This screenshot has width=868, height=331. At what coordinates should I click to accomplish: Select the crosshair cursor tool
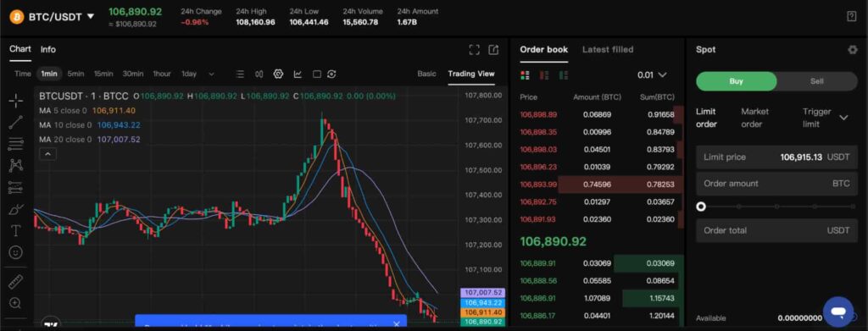16,101
